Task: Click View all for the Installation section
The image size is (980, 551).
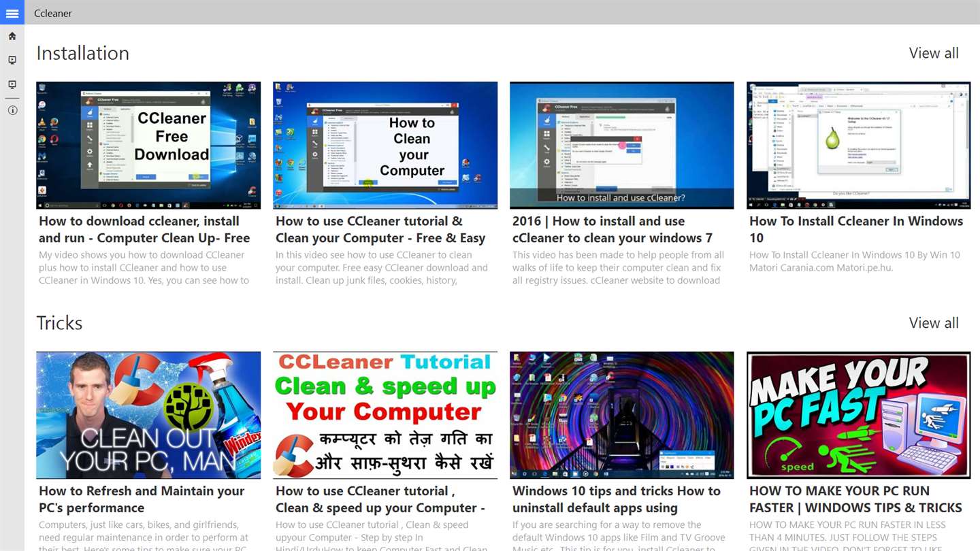Action: [934, 53]
